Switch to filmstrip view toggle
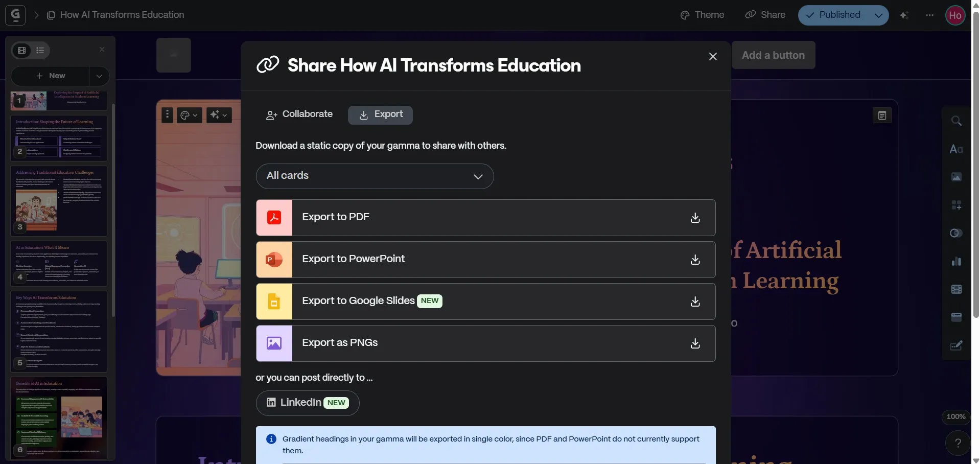The height and width of the screenshot is (464, 980). (x=22, y=50)
